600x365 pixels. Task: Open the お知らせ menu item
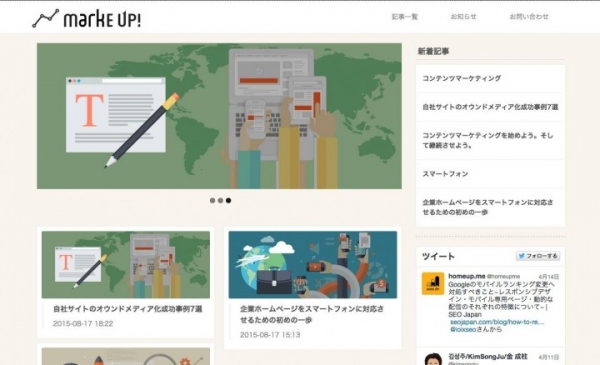click(x=463, y=16)
